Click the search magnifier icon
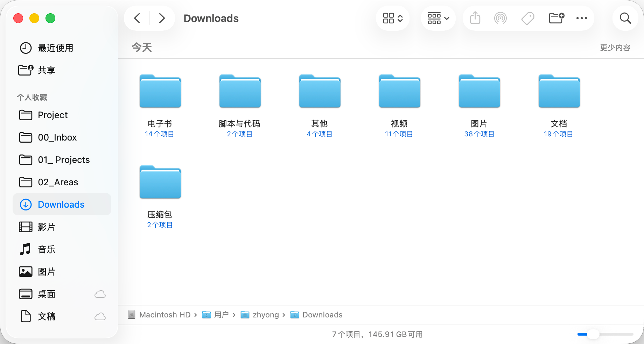Image resolution: width=644 pixels, height=344 pixels. pos(625,18)
